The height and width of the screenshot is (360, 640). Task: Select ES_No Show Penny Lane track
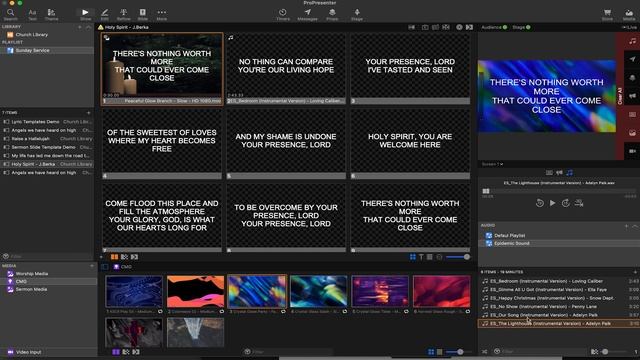[x=559, y=307]
